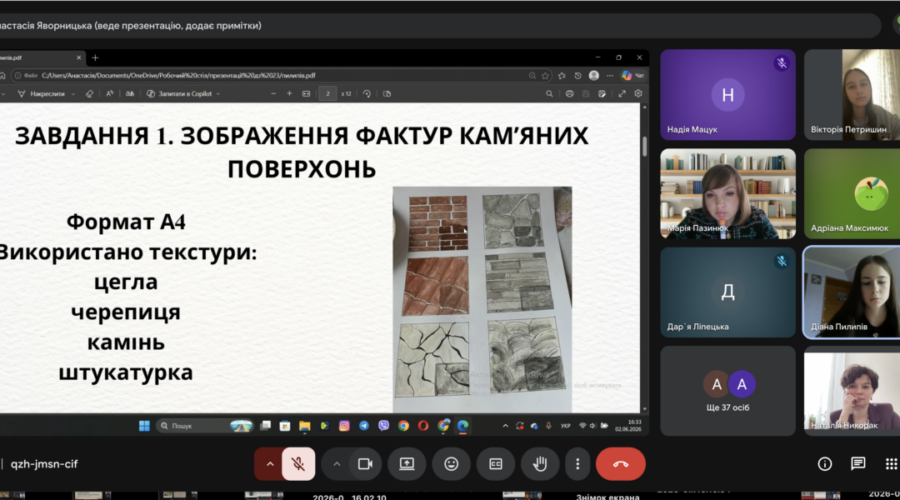Image resolution: width=900 pixels, height=500 pixels.
Task: Select the eraser tool in PDF toolbar
Action: (89, 94)
